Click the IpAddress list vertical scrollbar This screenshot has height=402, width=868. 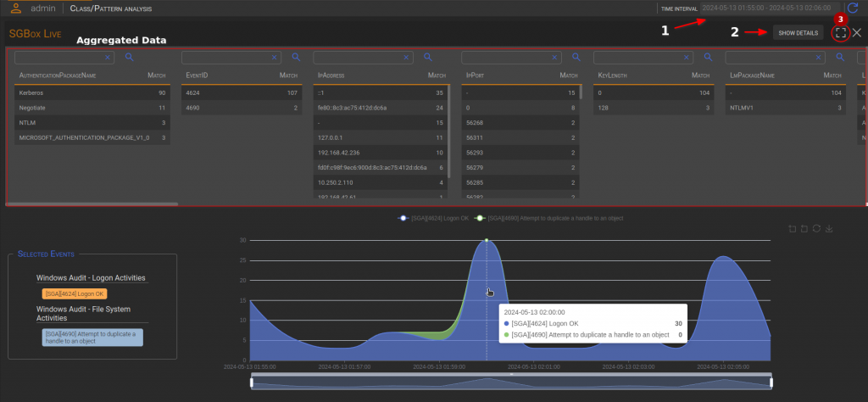tap(449, 131)
